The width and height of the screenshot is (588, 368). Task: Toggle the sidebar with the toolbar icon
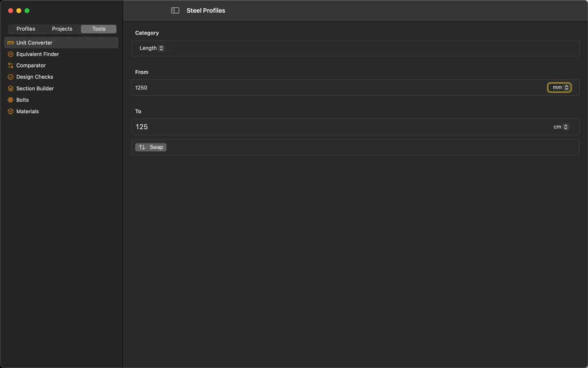pyautogui.click(x=175, y=11)
